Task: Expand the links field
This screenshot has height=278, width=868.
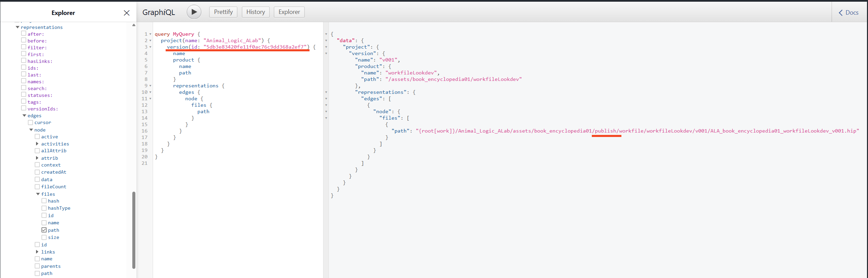Action: [37, 252]
